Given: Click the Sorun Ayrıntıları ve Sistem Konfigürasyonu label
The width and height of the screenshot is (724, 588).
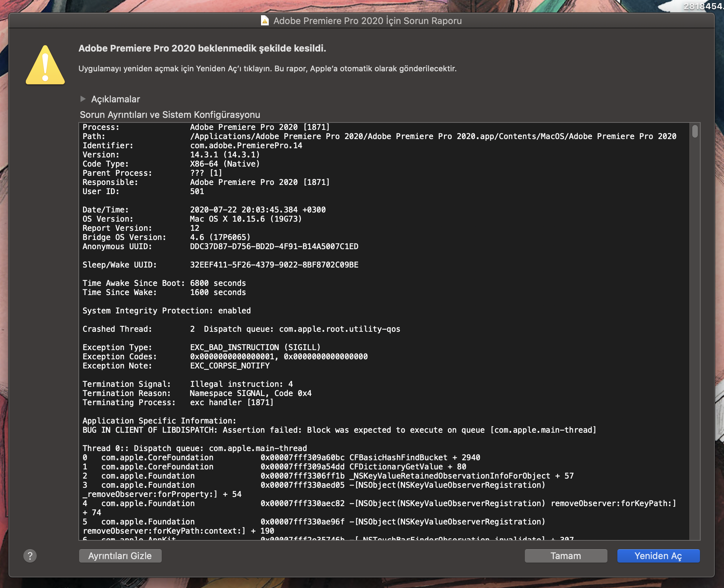Looking at the screenshot, I should pyautogui.click(x=170, y=115).
